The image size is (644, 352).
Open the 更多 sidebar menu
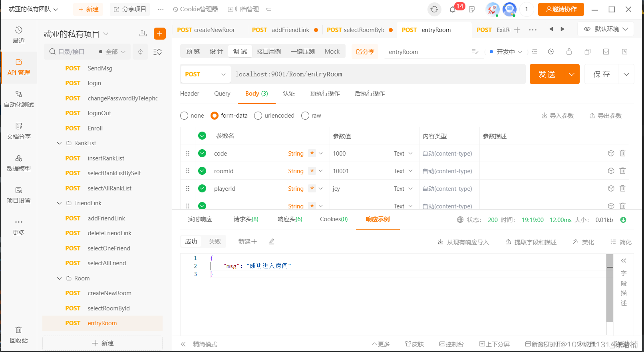click(x=19, y=227)
